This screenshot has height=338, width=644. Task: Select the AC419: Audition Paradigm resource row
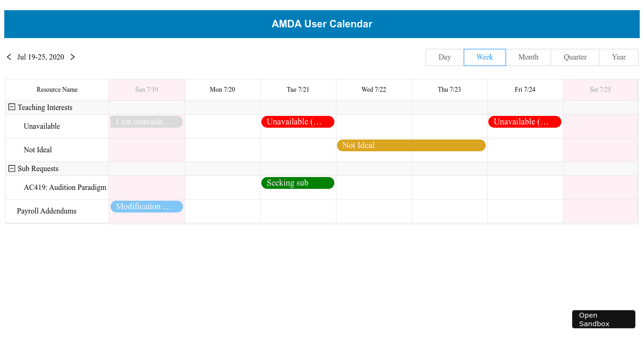[65, 188]
